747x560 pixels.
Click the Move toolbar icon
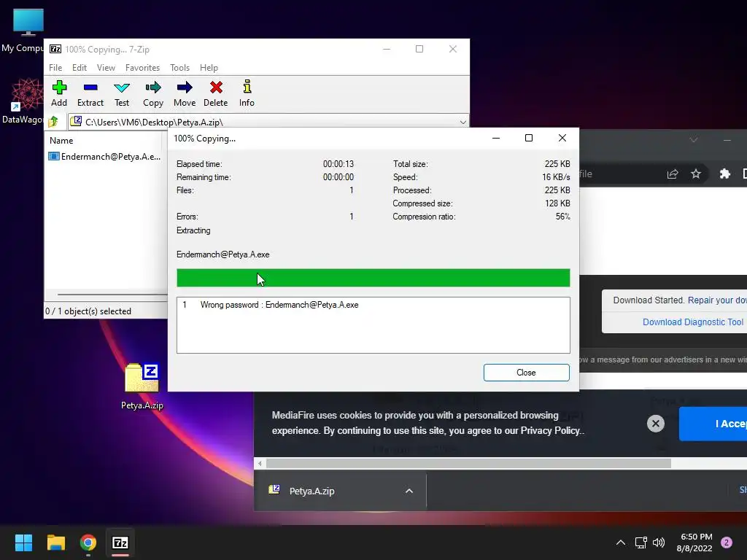coord(185,93)
